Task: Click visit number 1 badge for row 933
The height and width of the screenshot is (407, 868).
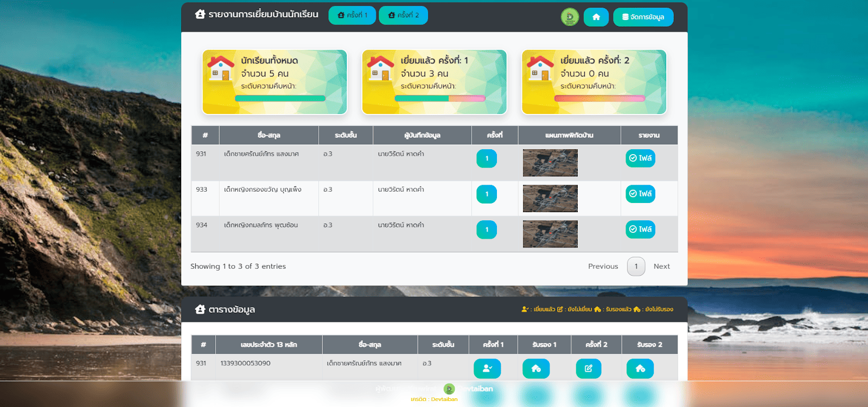Action: [487, 194]
